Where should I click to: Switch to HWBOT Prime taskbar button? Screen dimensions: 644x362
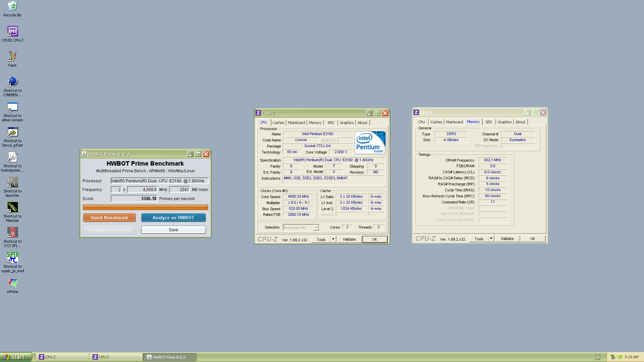[170, 357]
